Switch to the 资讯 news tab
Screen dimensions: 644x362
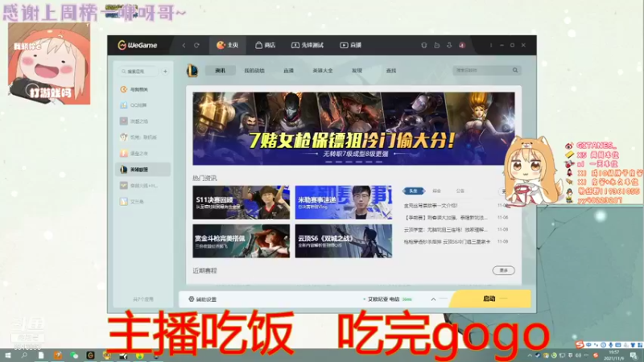(x=220, y=71)
